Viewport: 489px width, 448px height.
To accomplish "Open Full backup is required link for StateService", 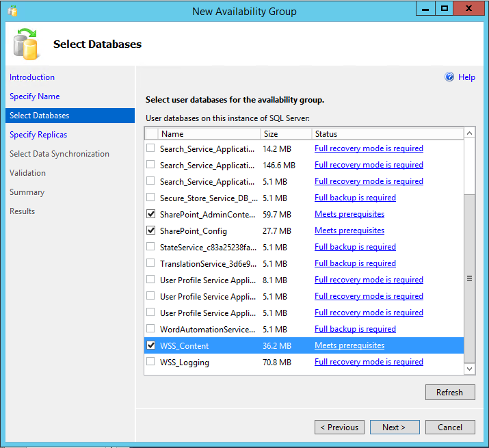I will tap(355, 247).
